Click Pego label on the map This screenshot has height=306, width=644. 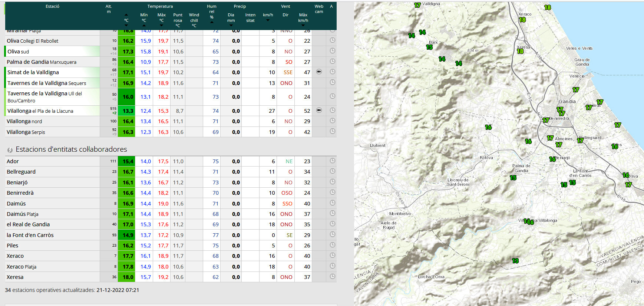point(636,282)
